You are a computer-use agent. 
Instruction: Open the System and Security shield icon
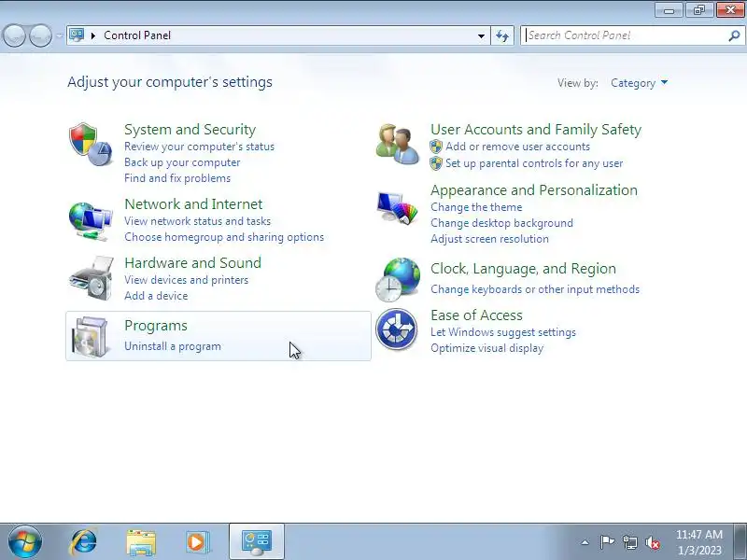coord(91,145)
